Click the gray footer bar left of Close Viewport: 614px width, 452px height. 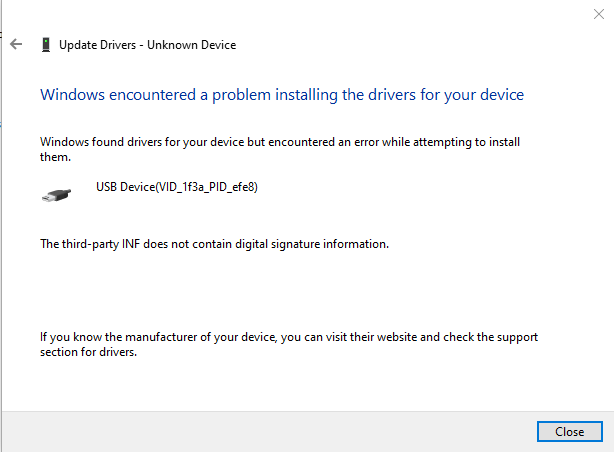[269, 432]
